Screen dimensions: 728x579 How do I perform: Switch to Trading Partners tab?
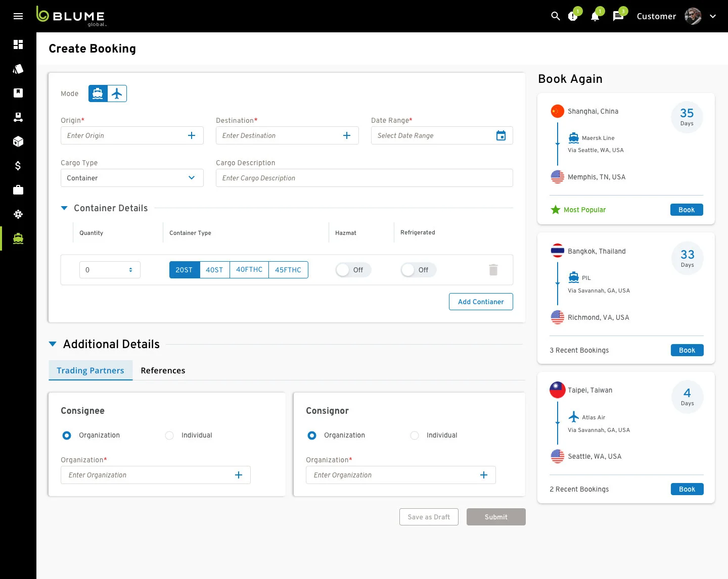coord(90,370)
